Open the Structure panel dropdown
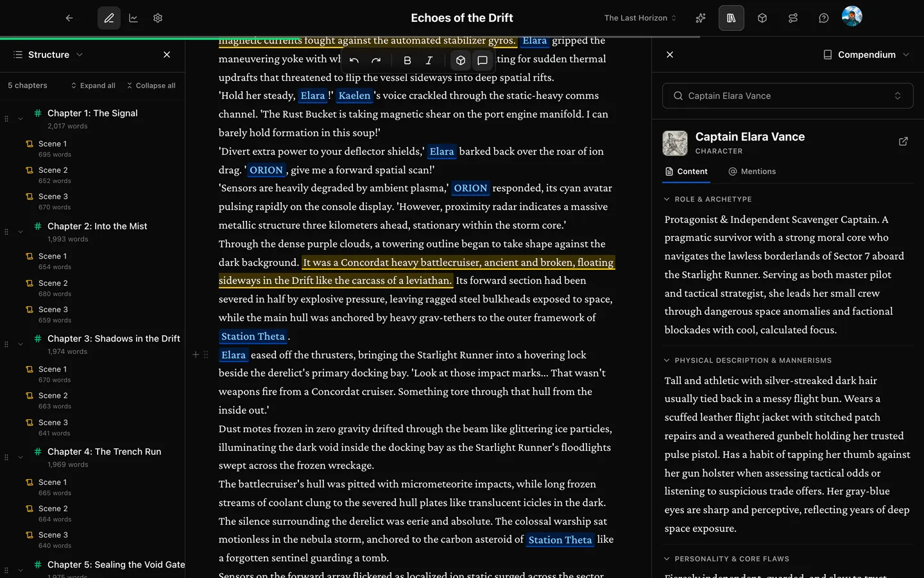 click(49, 55)
